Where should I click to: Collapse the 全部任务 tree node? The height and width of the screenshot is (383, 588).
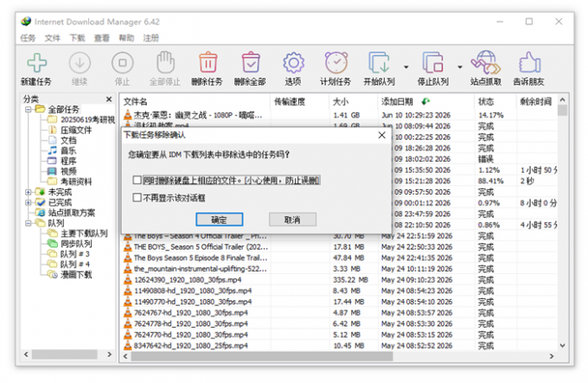pyautogui.click(x=29, y=110)
